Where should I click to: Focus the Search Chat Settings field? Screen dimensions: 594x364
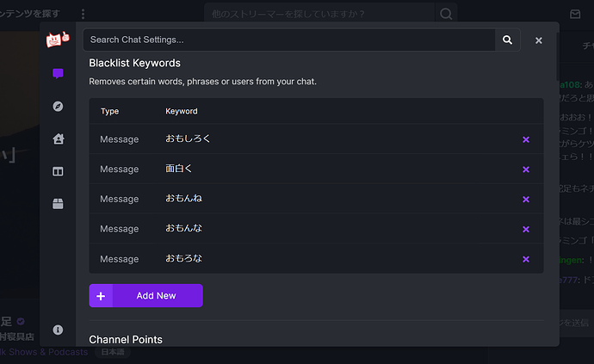click(289, 40)
